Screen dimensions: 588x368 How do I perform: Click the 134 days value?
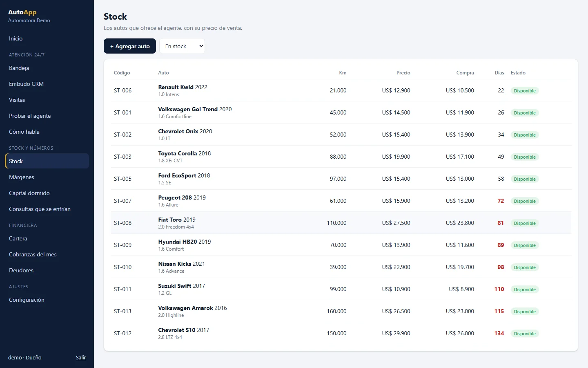coord(499,333)
